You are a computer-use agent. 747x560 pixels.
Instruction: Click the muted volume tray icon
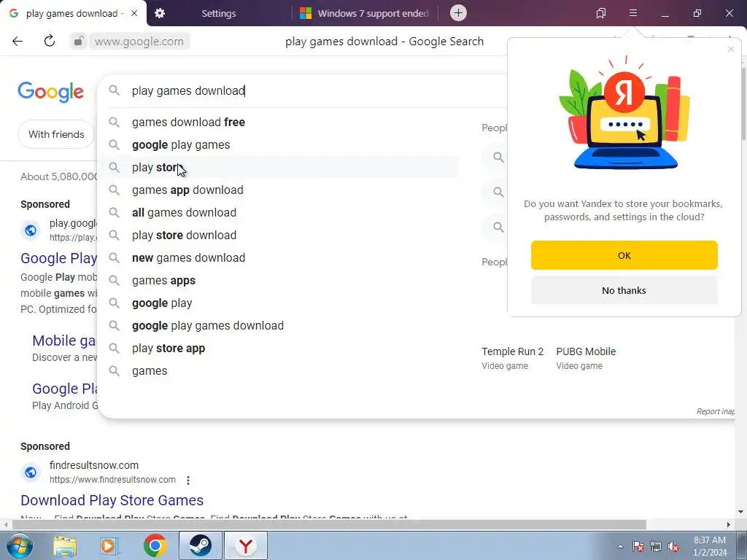click(673, 546)
